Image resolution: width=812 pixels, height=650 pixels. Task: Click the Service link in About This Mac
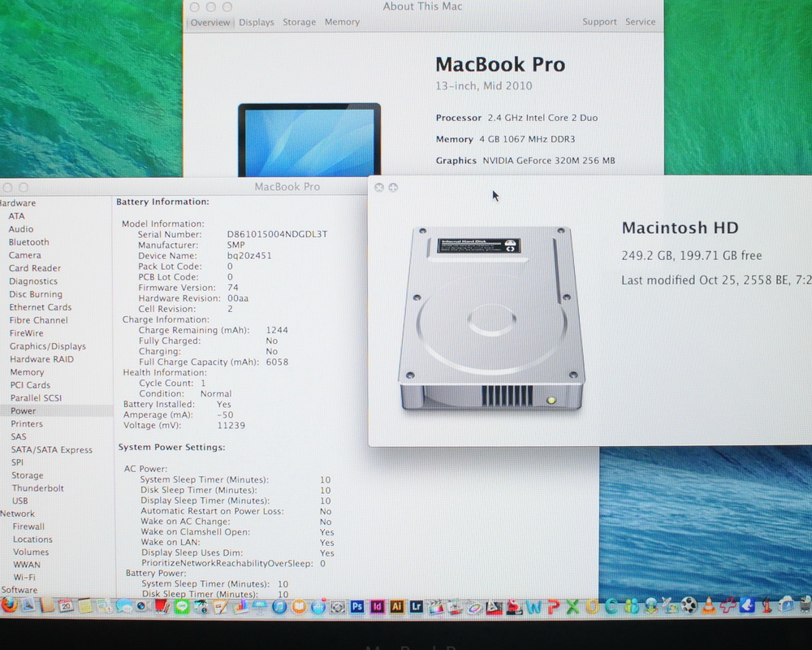pyautogui.click(x=640, y=22)
